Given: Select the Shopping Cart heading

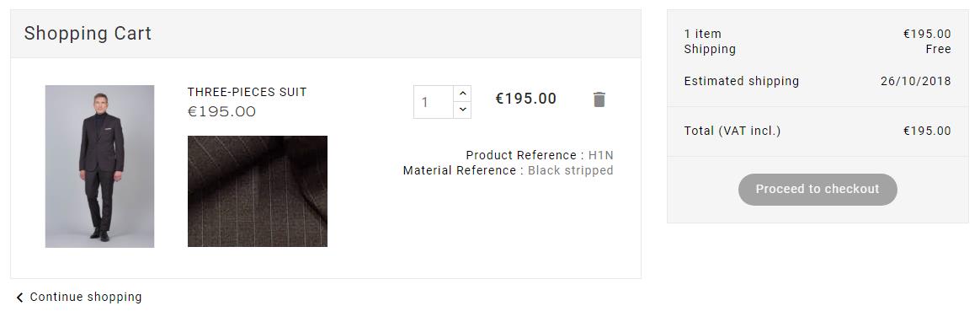Looking at the screenshot, I should [x=88, y=33].
